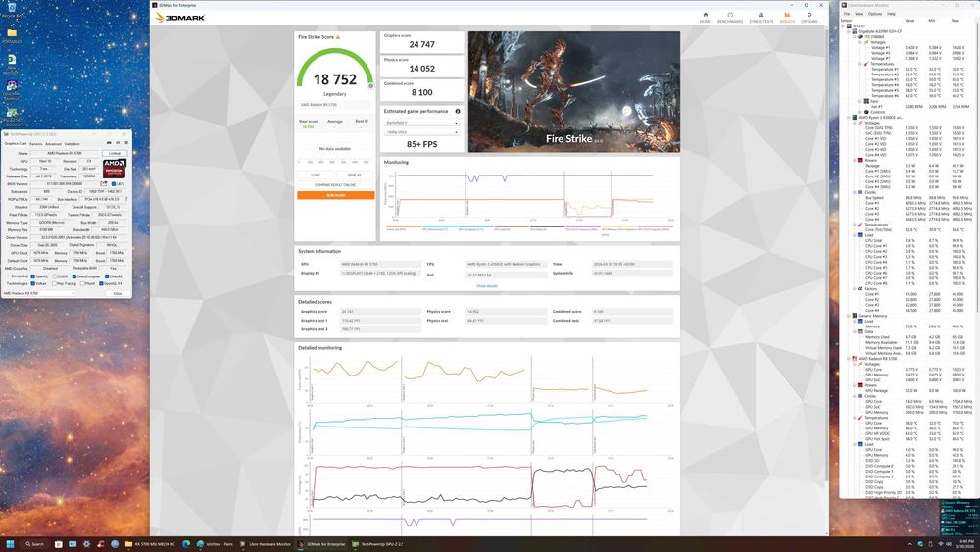The height and width of the screenshot is (552, 980).
Task: Click the taskbar Search box
Action: pos(35,544)
